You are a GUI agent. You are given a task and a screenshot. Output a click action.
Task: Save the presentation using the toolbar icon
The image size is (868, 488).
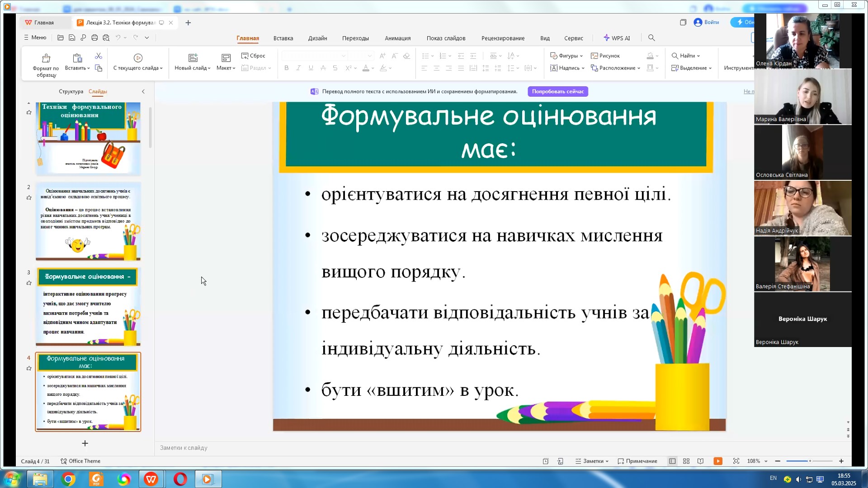(x=72, y=38)
